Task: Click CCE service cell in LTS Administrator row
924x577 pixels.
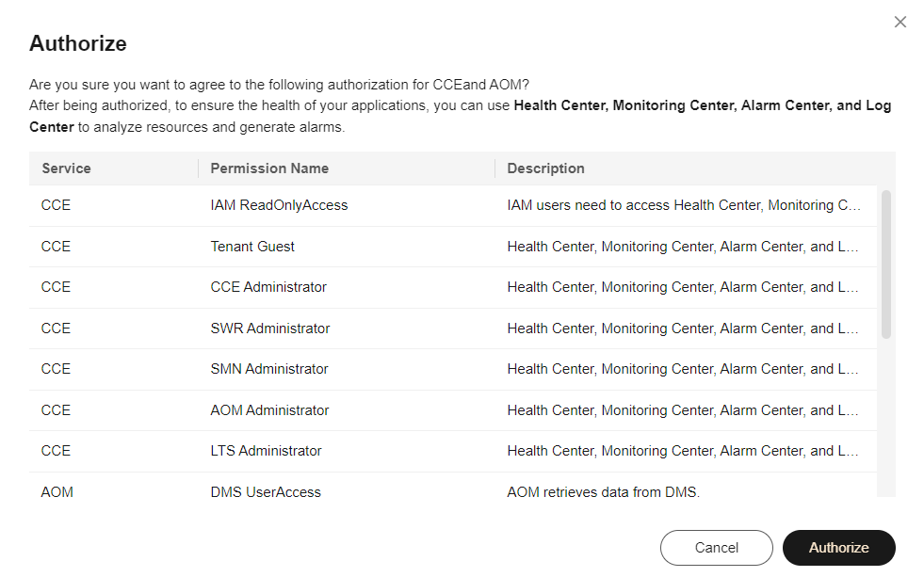Action: coord(56,451)
